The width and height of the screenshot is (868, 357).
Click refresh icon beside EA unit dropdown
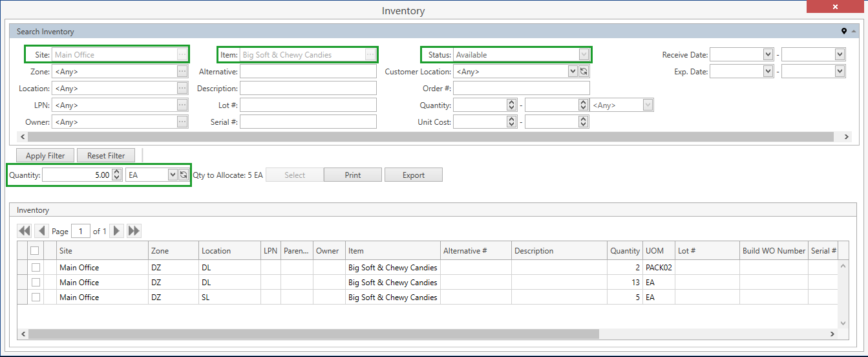pyautogui.click(x=184, y=175)
